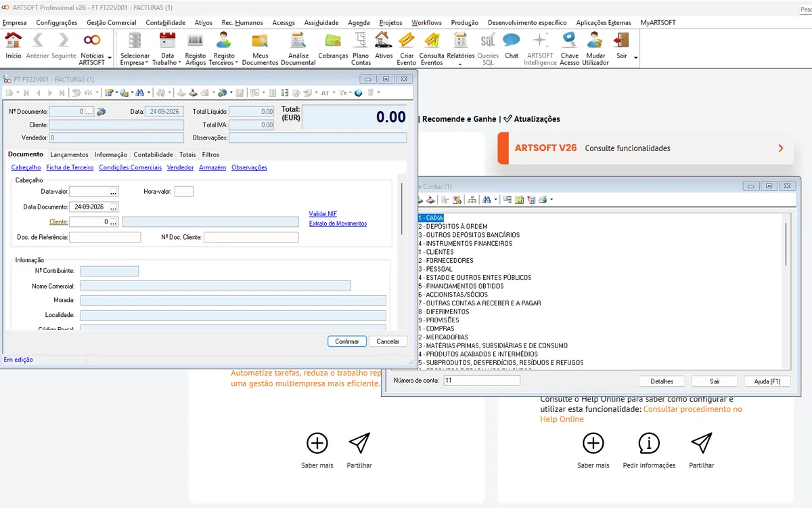Open Plano Contas in main toolbar
812x508 pixels.
click(x=361, y=48)
